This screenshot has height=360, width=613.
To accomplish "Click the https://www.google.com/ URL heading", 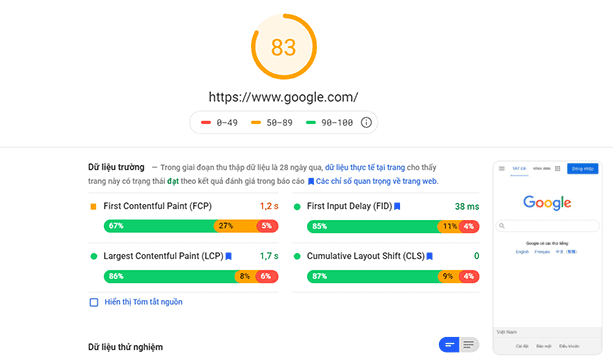I will [283, 97].
